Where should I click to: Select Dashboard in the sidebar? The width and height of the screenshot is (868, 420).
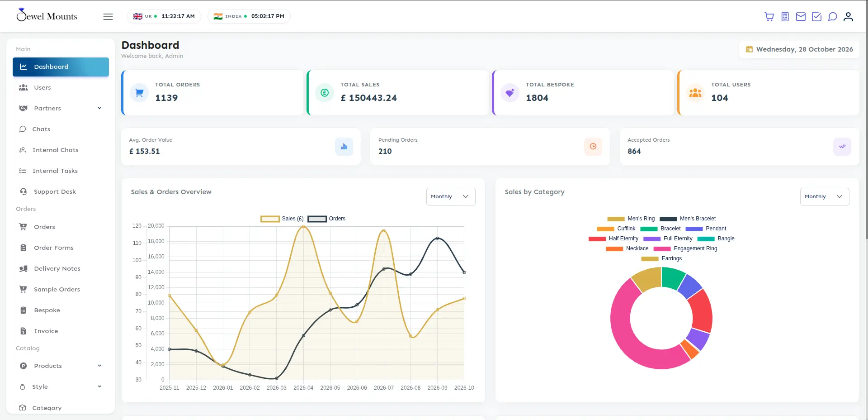(x=61, y=67)
